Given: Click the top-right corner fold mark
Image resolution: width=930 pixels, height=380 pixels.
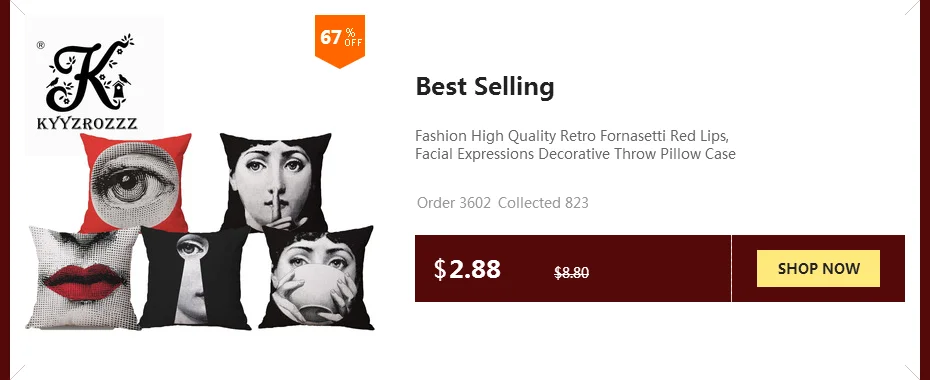Looking at the screenshot, I should [x=912, y=8].
